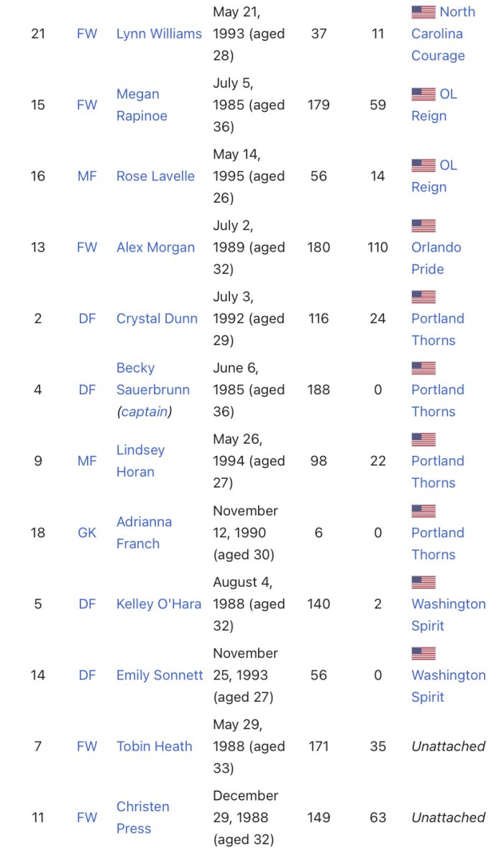Open the GK position link for Adrianna Franch
This screenshot has height=863, width=504.
[87, 533]
